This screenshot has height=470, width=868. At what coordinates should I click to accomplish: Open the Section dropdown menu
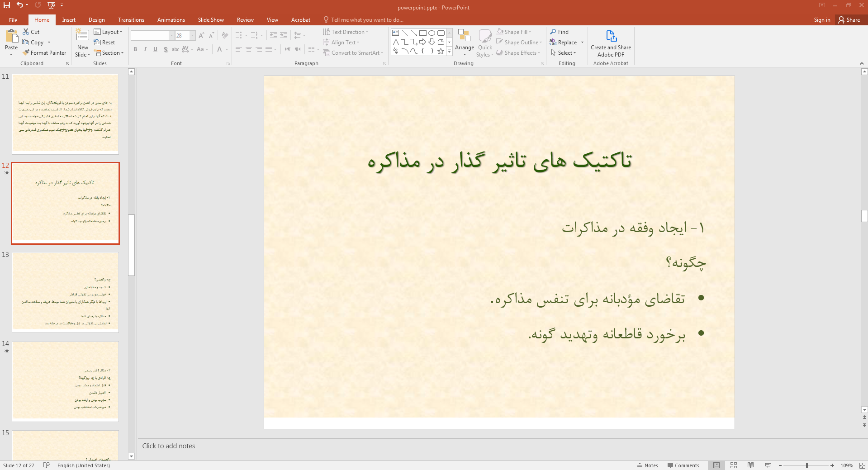(x=109, y=53)
